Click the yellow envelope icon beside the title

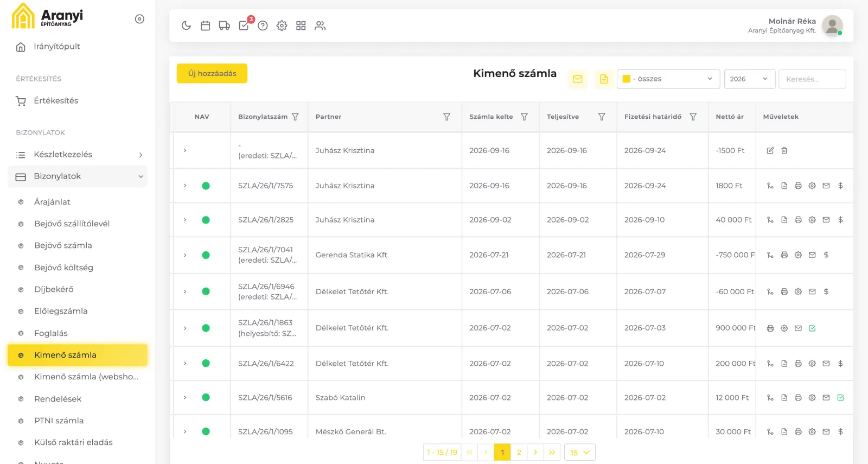(x=577, y=79)
